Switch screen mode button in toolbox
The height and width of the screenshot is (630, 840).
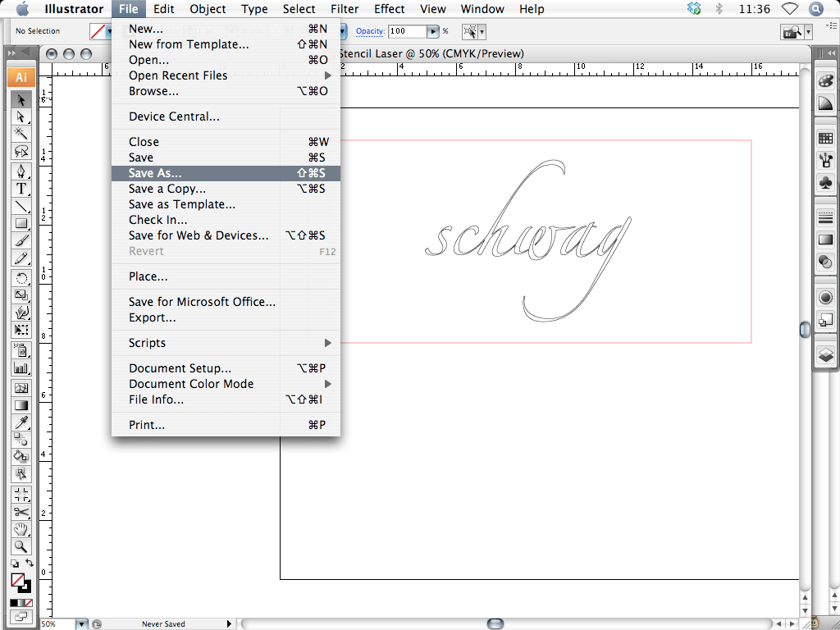[21, 617]
